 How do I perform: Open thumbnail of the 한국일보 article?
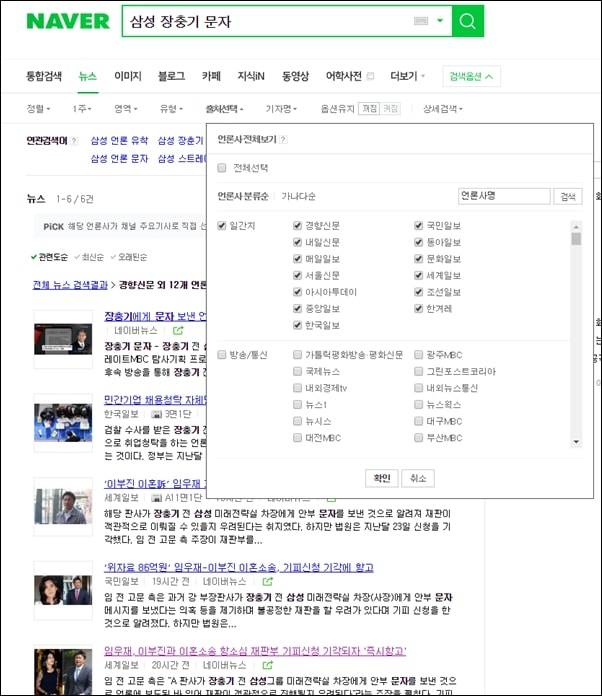(63, 423)
